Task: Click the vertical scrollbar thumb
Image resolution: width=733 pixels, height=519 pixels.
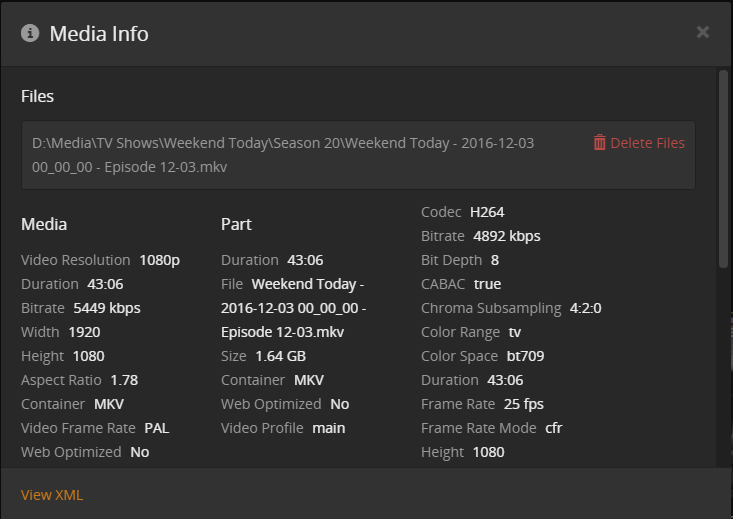Action: (723, 167)
